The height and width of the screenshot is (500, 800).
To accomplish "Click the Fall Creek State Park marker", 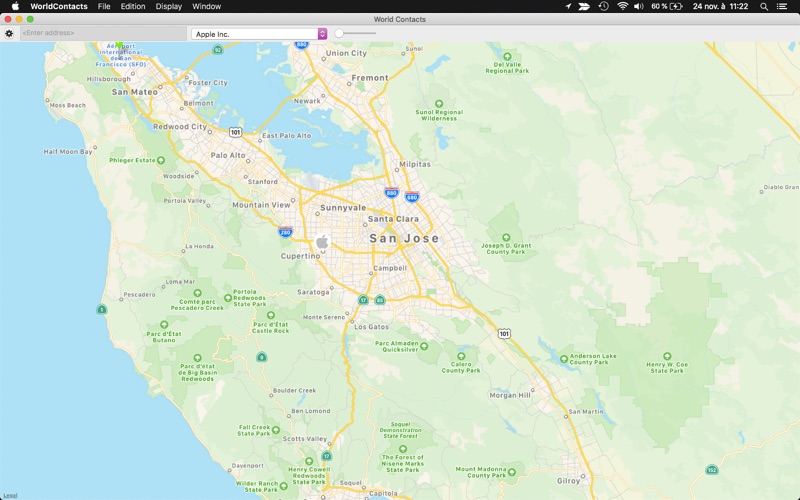I will click(276, 430).
